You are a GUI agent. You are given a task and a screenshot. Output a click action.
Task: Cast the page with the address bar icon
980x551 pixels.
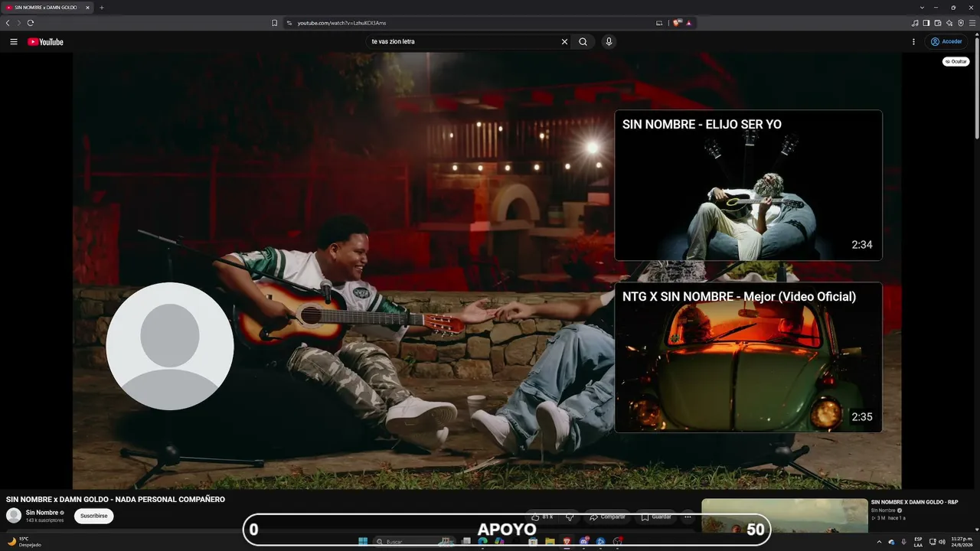[659, 23]
